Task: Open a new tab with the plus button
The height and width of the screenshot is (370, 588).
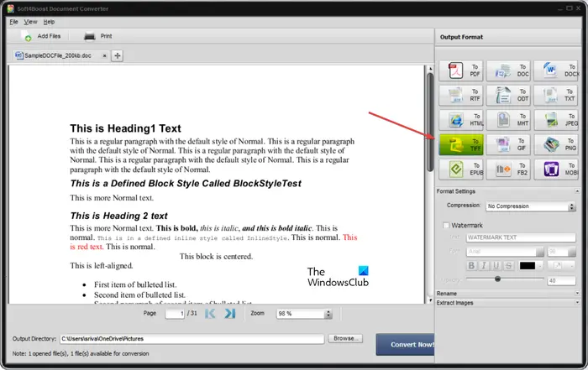Action: (x=118, y=56)
